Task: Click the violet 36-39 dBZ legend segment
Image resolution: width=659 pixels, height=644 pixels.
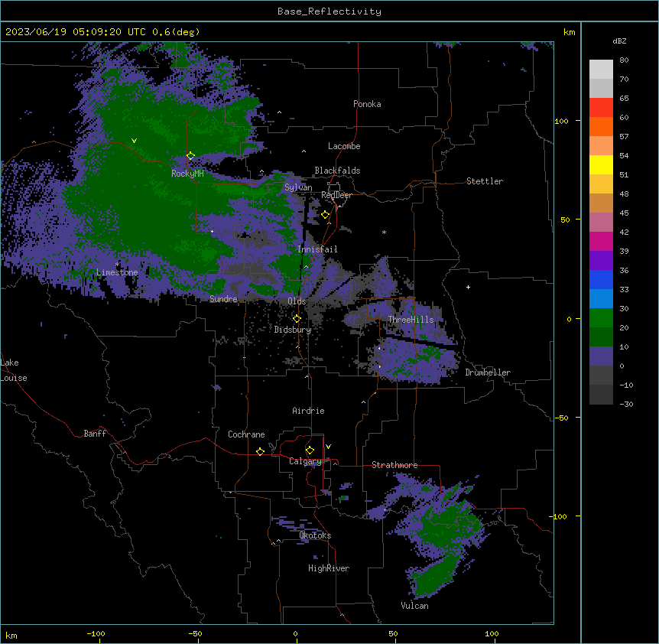Action: coord(601,261)
